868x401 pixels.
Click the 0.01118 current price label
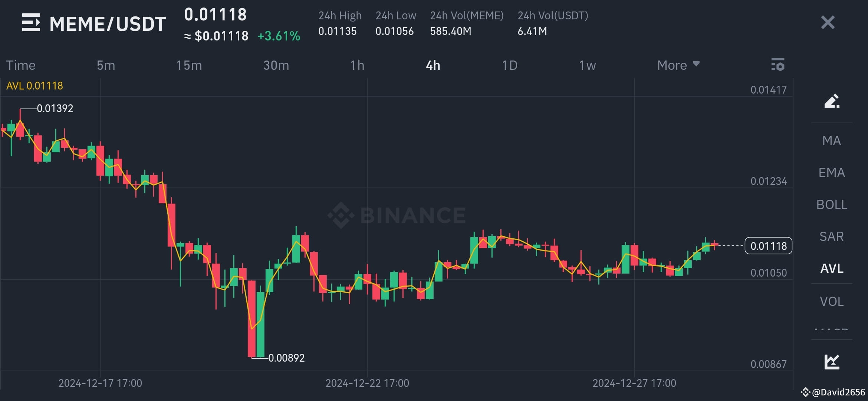pyautogui.click(x=768, y=245)
